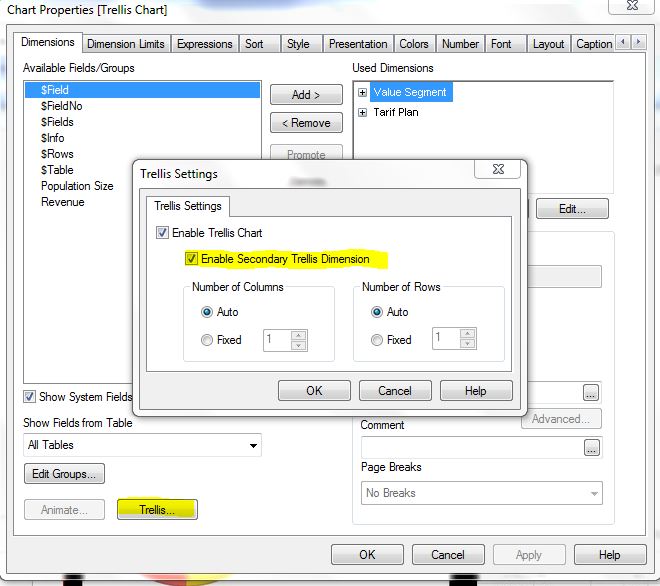Cancel the Trellis Settings dialog

click(395, 391)
